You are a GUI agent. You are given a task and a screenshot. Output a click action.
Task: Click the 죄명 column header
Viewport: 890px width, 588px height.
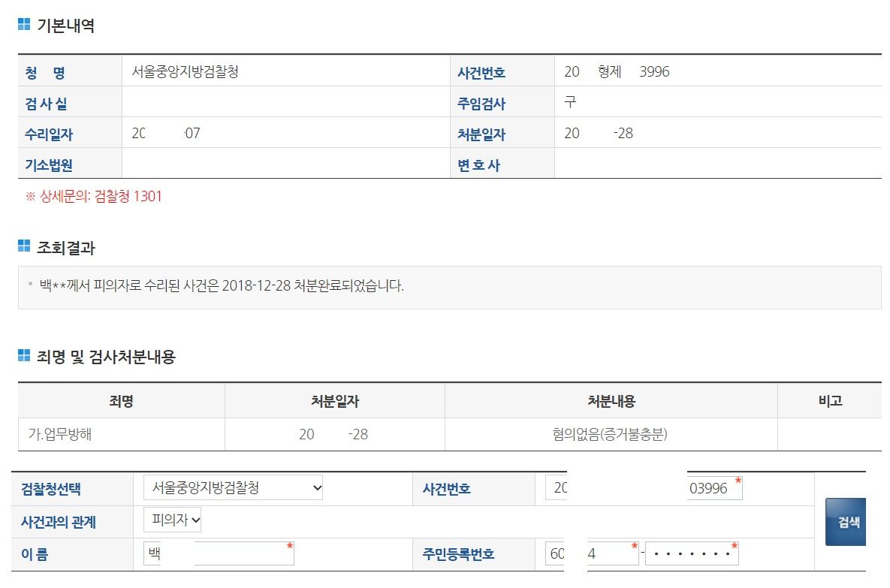click(121, 401)
